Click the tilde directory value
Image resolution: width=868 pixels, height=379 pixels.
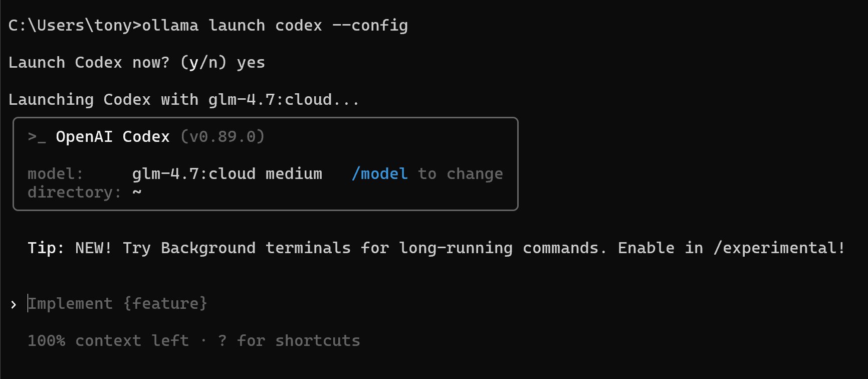tap(137, 193)
